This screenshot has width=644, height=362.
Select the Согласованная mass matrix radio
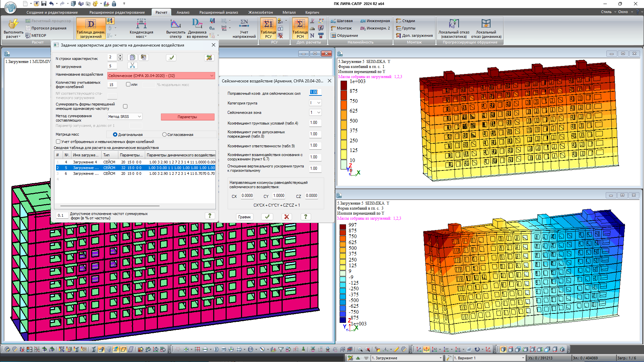point(164,135)
